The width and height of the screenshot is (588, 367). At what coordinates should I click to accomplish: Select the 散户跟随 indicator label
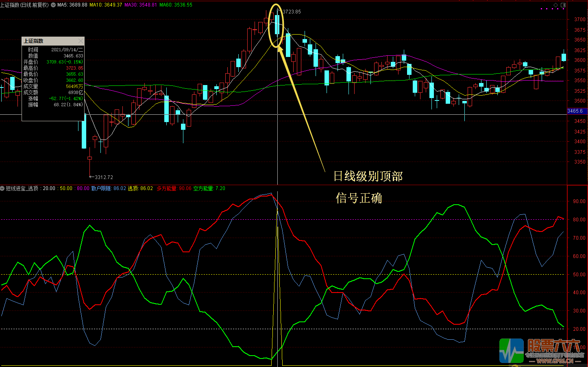109,188
